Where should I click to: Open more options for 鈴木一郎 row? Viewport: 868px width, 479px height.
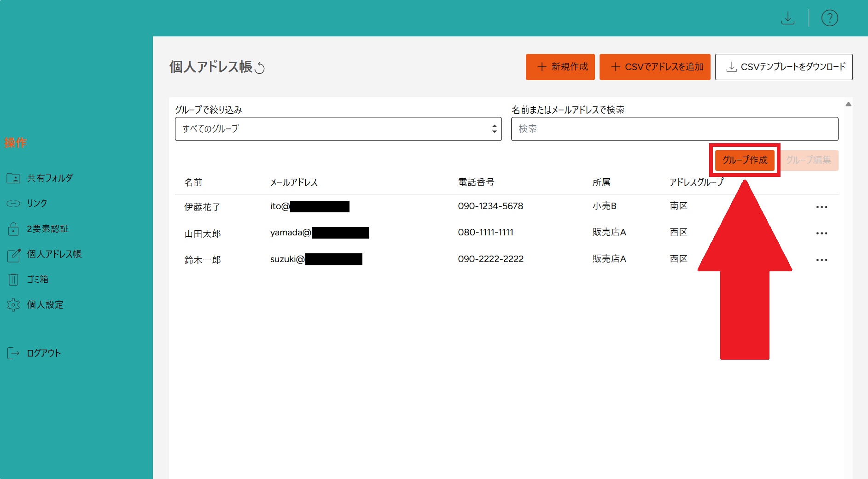[x=821, y=260]
